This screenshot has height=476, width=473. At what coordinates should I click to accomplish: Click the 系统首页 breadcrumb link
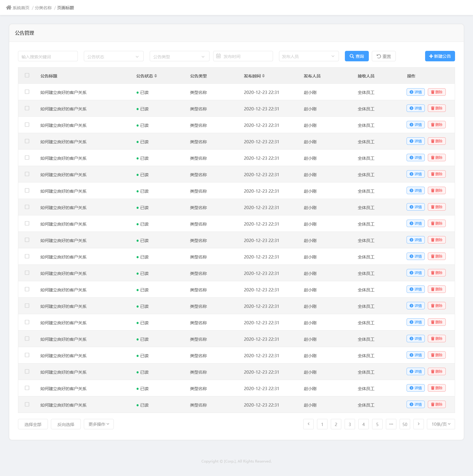[x=21, y=8]
